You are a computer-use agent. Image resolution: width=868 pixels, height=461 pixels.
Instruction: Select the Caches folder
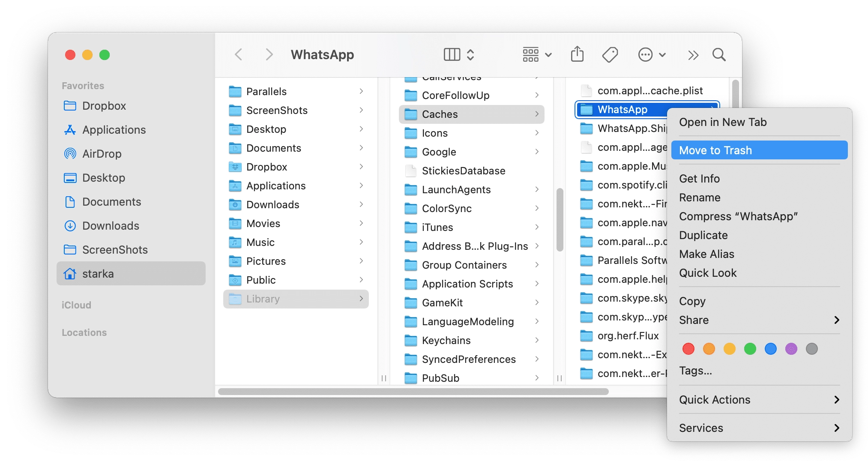[472, 114]
